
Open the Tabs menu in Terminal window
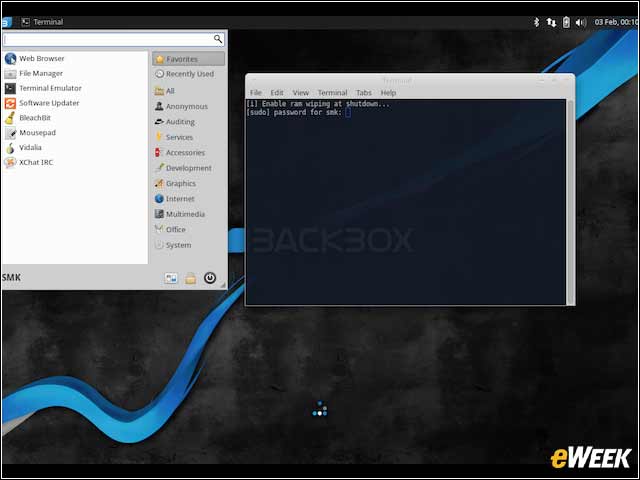pyautogui.click(x=364, y=93)
